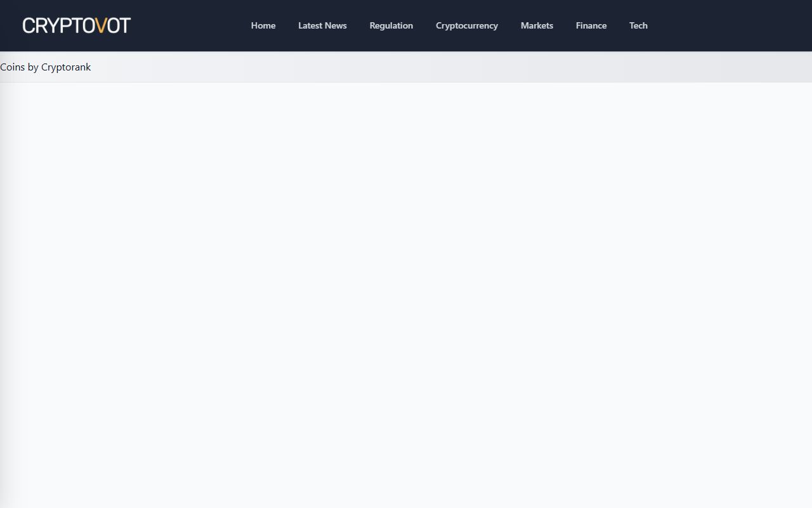Open the Finance category
This screenshot has width=812, height=508.
pyautogui.click(x=591, y=25)
